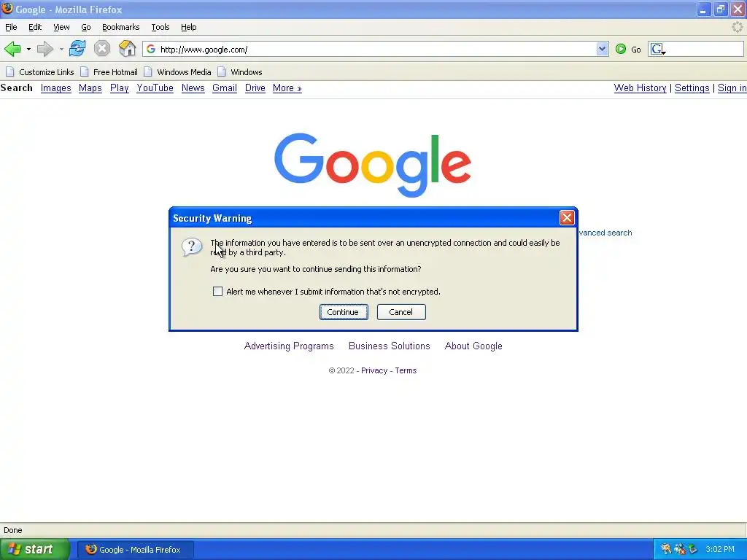Click the Forward arrow button

(44, 49)
